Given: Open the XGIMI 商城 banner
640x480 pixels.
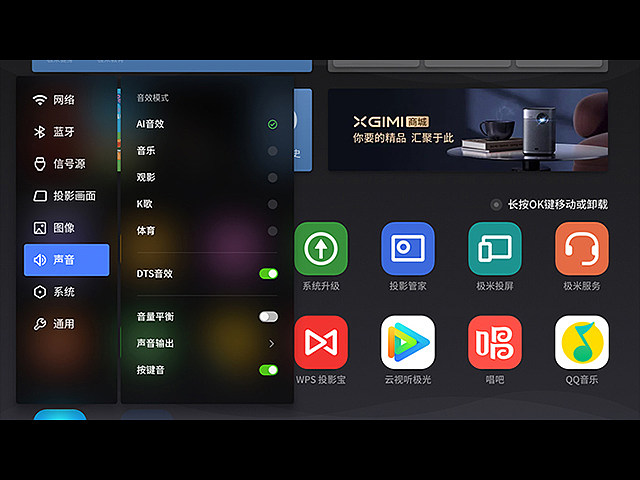Looking at the screenshot, I should point(468,130).
